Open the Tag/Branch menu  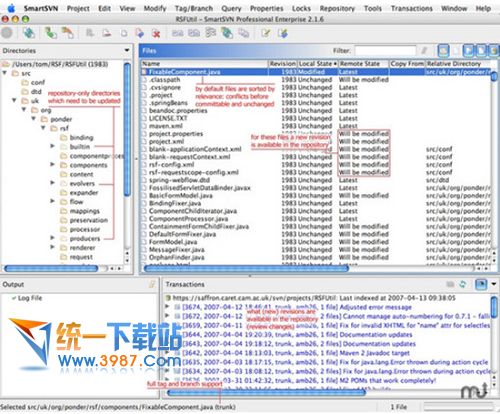point(193,8)
